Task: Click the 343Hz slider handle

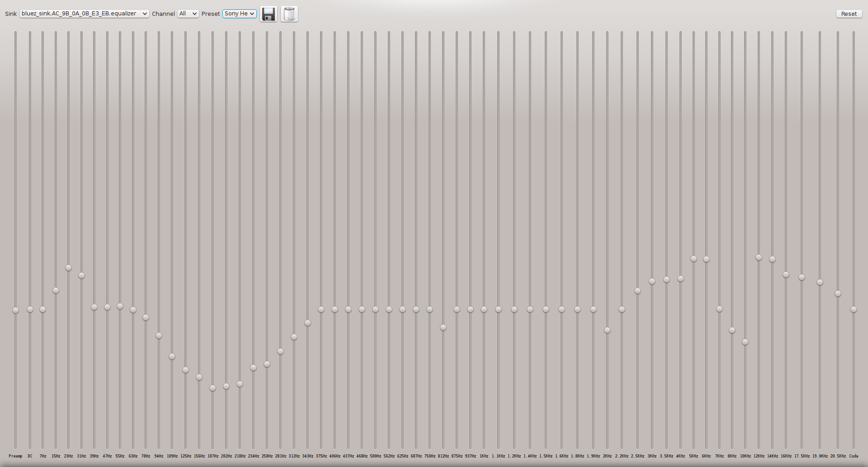Action: click(307, 323)
